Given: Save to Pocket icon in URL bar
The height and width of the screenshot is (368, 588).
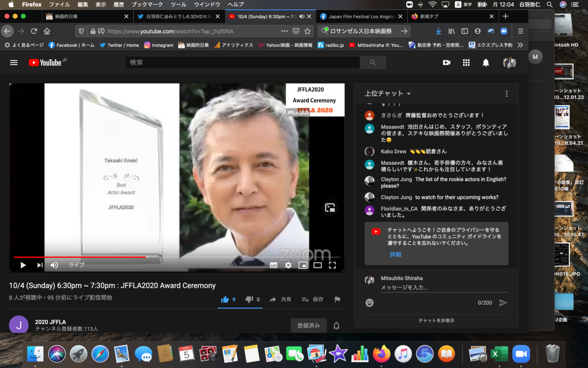Looking at the screenshot, I should (296, 31).
